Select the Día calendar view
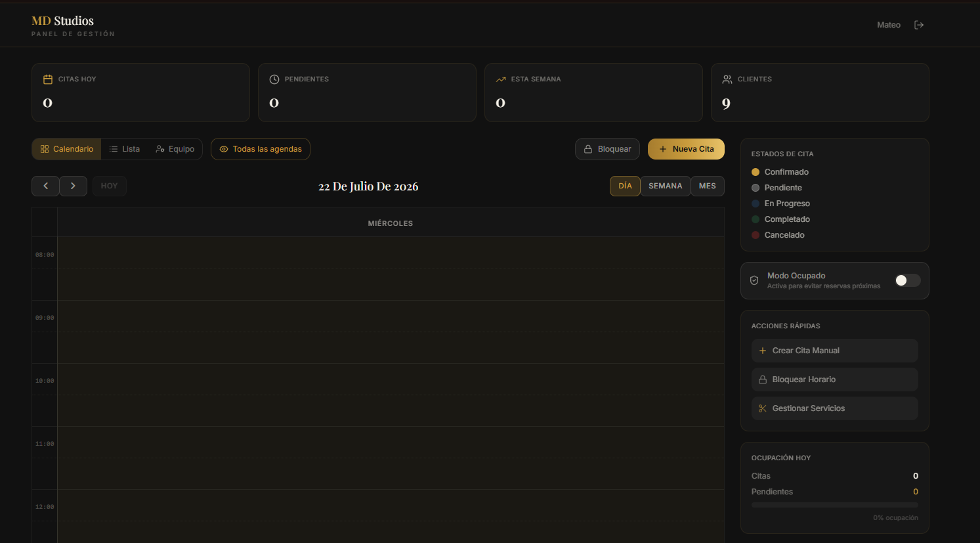 [x=625, y=186]
